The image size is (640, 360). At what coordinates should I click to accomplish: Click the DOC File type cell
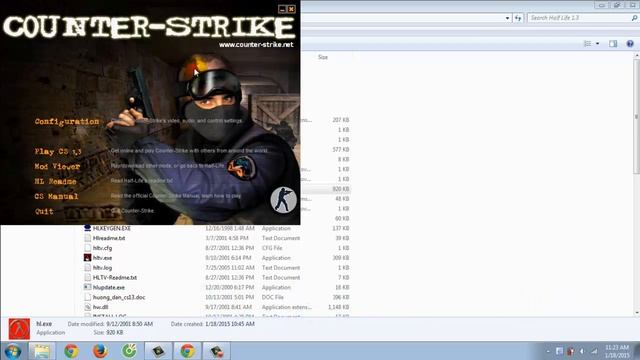click(x=273, y=297)
